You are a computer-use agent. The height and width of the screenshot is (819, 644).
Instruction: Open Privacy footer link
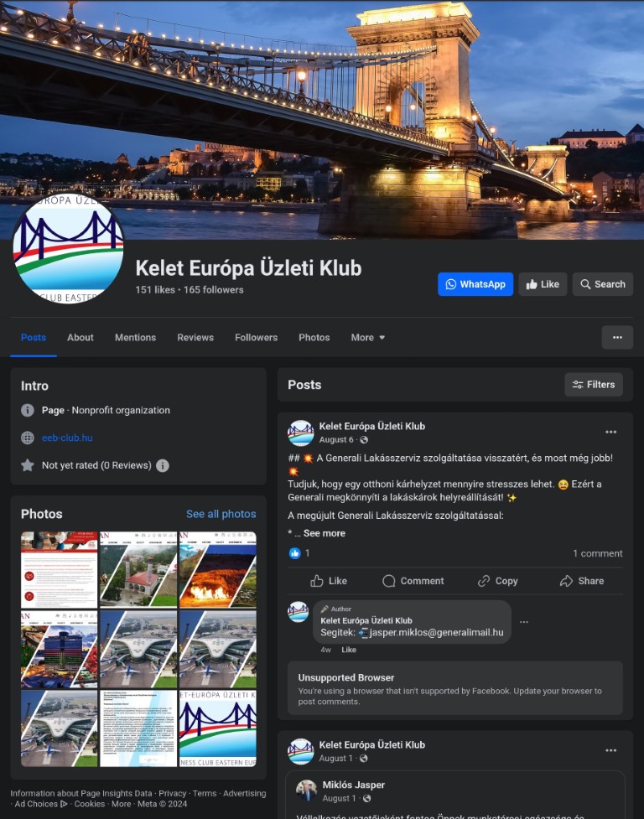173,793
